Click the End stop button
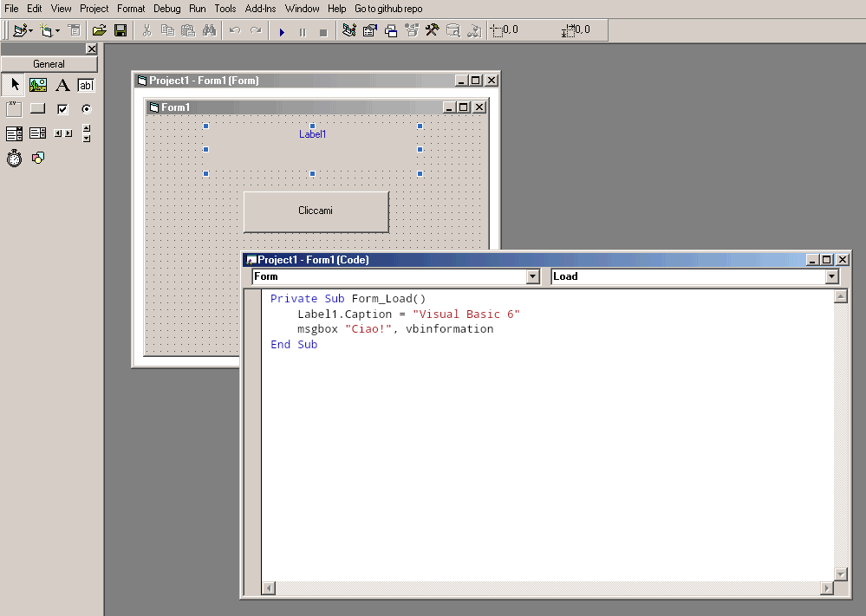866x616 pixels. pos(323,32)
